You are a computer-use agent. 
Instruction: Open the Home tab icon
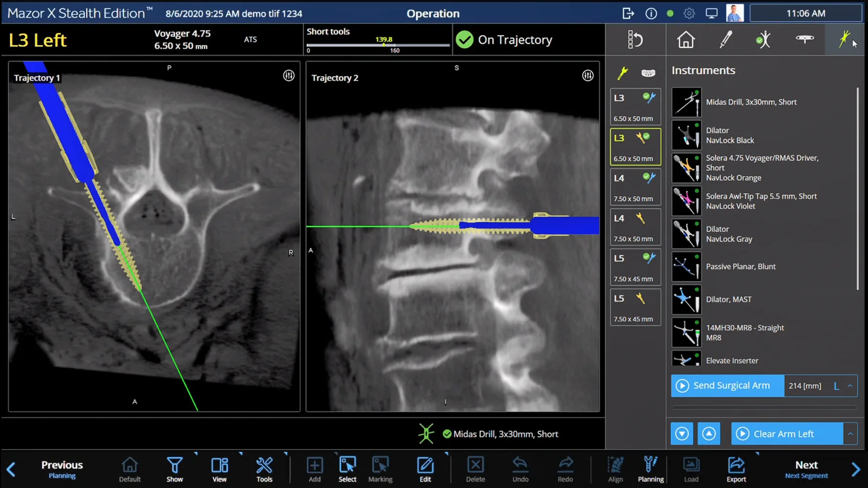686,40
